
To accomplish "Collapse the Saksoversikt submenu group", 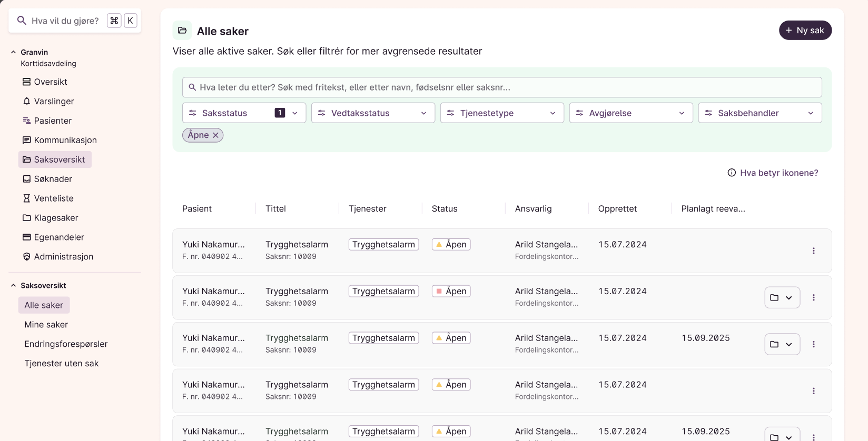I will click(14, 286).
